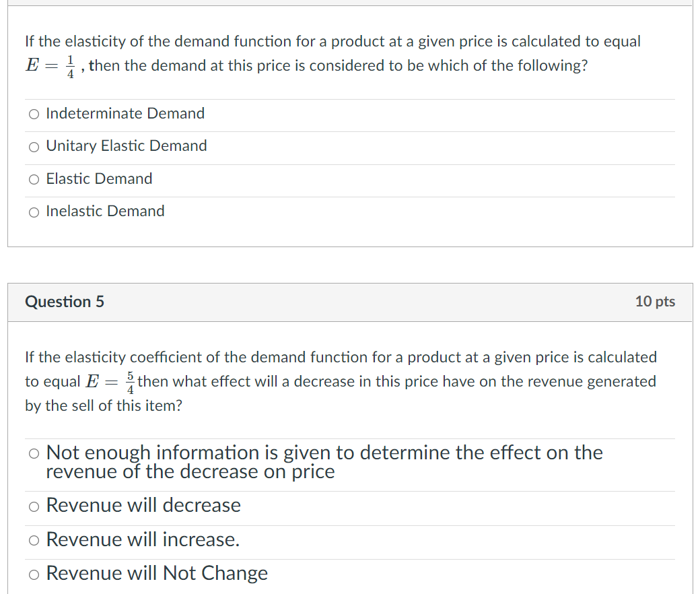Click the 'Question 5' heading

coord(65,301)
